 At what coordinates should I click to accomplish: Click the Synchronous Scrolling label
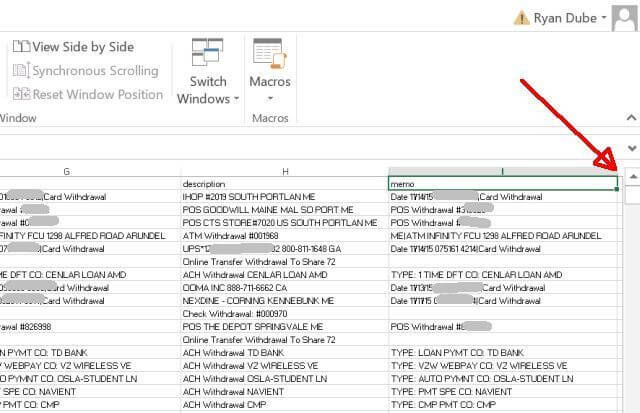(95, 71)
